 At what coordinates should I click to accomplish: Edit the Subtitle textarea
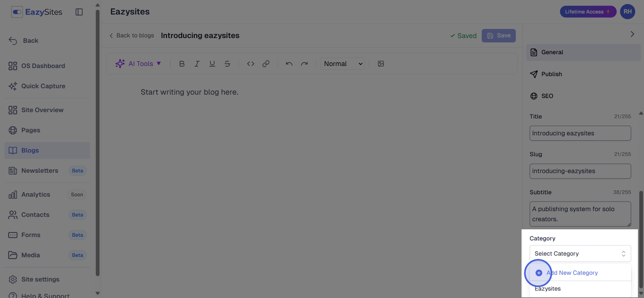coord(580,214)
